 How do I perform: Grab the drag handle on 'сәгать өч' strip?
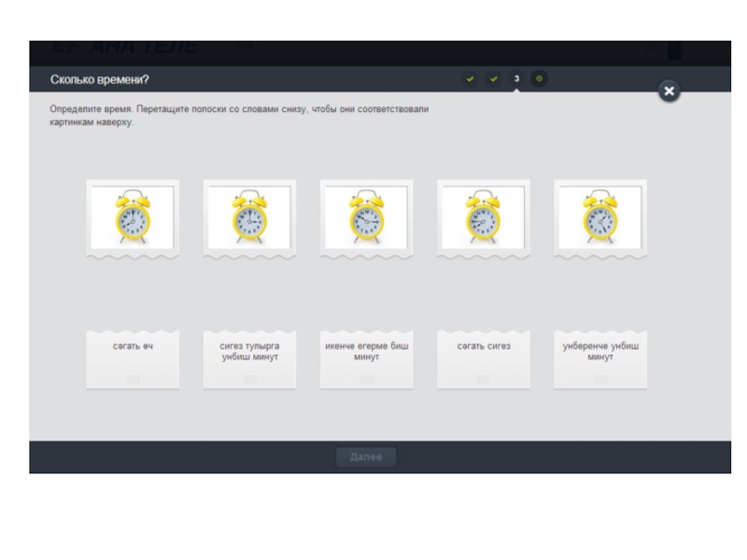pos(133,380)
